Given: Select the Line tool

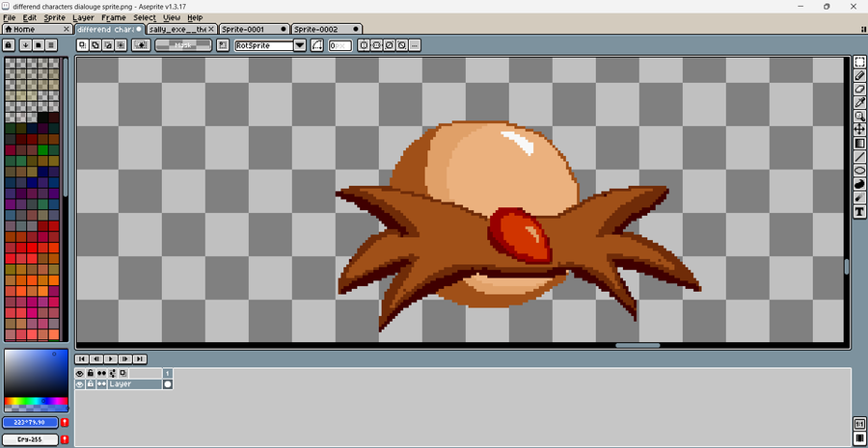Looking at the screenshot, I should tap(859, 157).
